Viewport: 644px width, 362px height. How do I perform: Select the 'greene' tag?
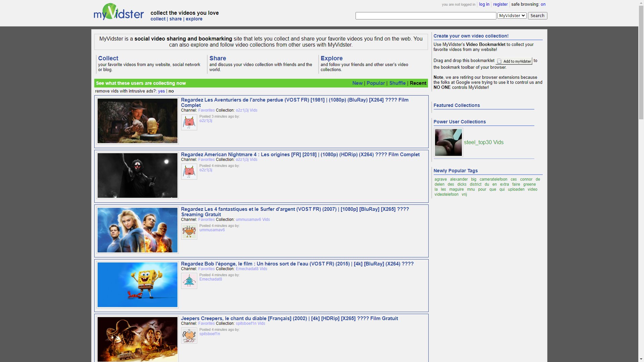pos(529,184)
